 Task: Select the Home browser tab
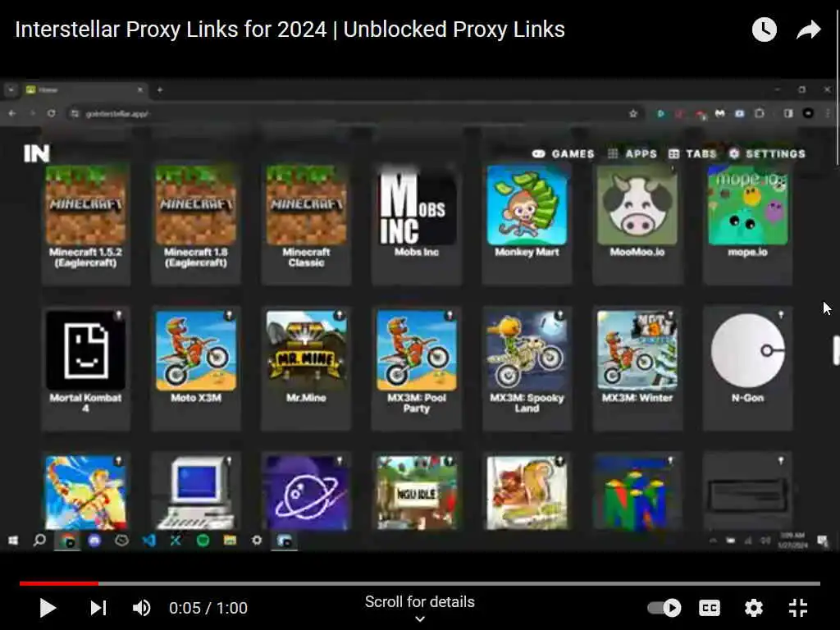(83, 90)
